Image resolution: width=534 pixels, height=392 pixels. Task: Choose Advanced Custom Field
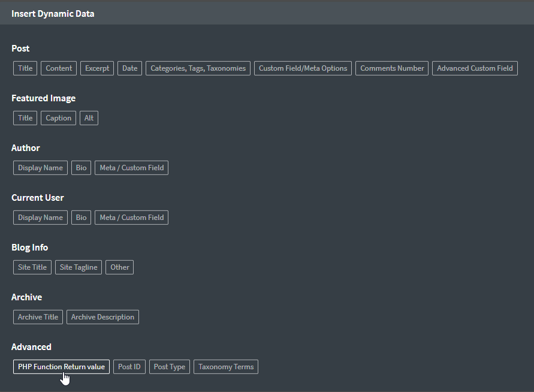[475, 68]
